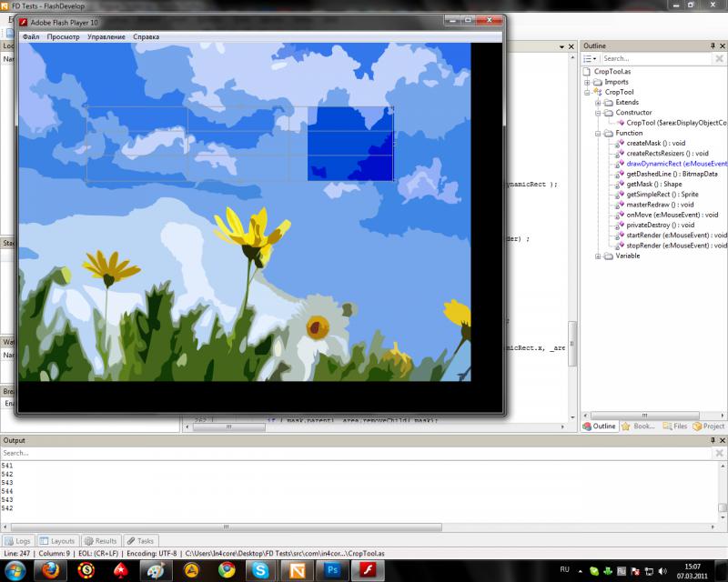Select getMask () : Shape in Outline

pyautogui.click(x=653, y=185)
